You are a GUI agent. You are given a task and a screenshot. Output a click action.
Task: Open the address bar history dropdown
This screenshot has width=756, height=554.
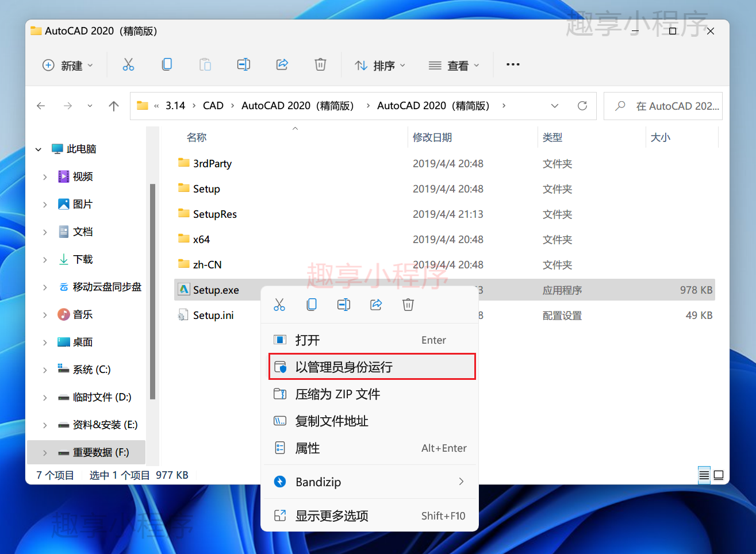(555, 106)
